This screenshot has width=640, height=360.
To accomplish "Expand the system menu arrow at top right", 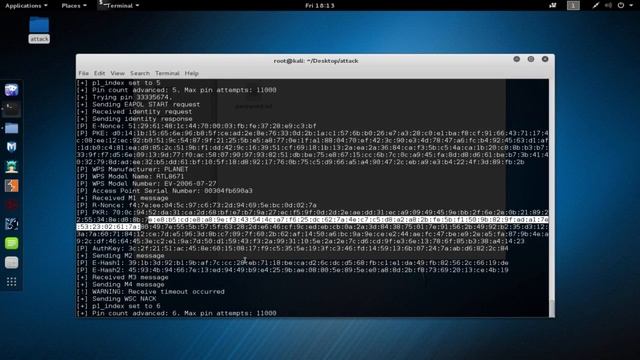I will (631, 5).
